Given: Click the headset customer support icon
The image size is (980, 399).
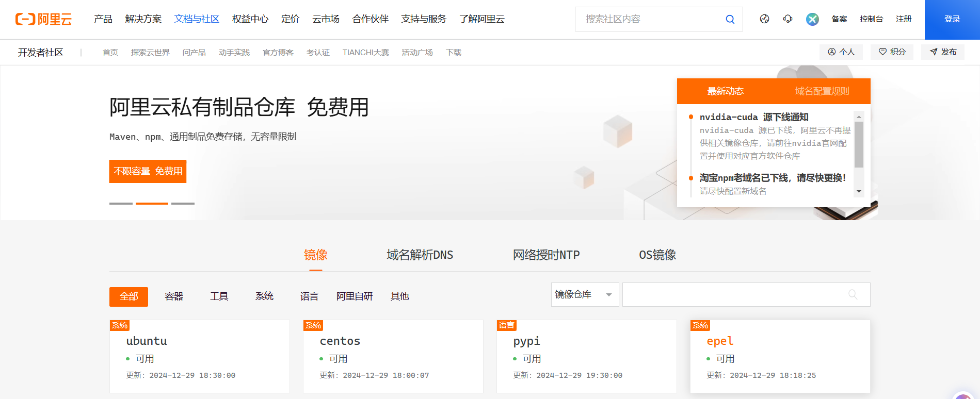Looking at the screenshot, I should point(788,19).
